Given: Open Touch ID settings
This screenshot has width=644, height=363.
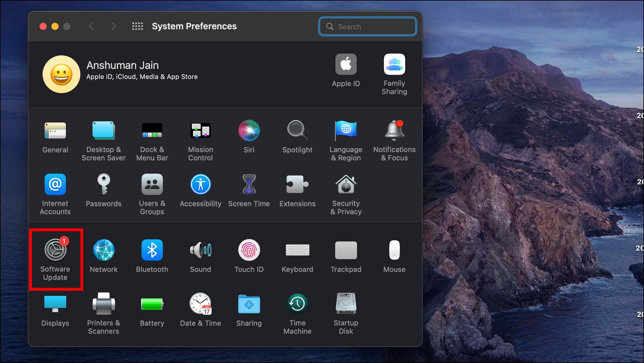Looking at the screenshot, I should [x=249, y=256].
